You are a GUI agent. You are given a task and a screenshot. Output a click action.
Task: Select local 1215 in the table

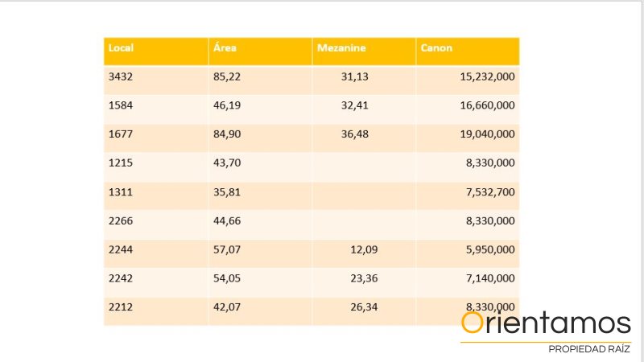[120, 162]
